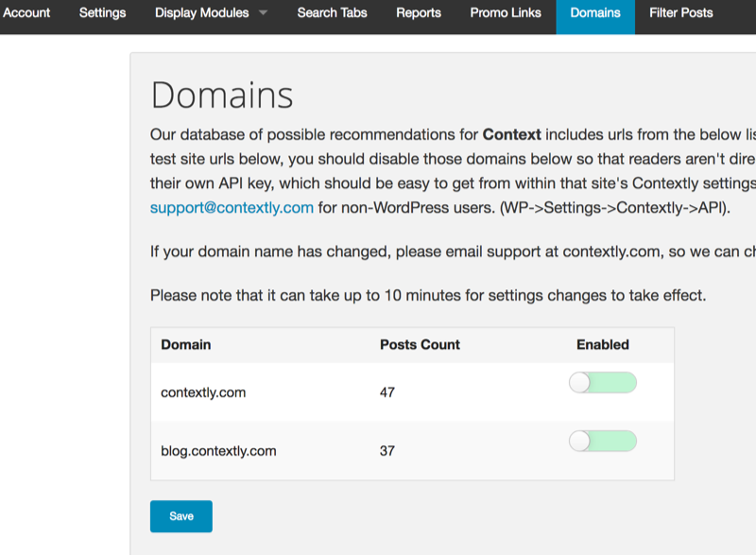The image size is (756, 555).
Task: Navigate to Promo Links
Action: [506, 13]
